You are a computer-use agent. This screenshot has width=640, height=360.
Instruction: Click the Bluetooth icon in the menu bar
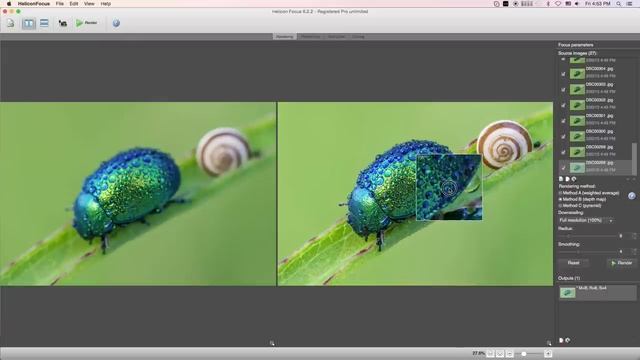pos(548,4)
